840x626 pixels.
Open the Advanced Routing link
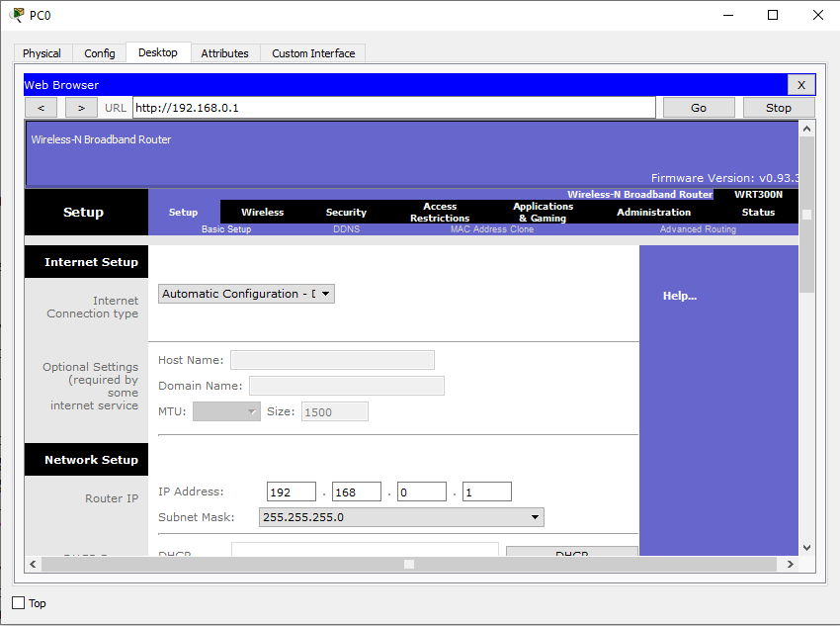698,229
